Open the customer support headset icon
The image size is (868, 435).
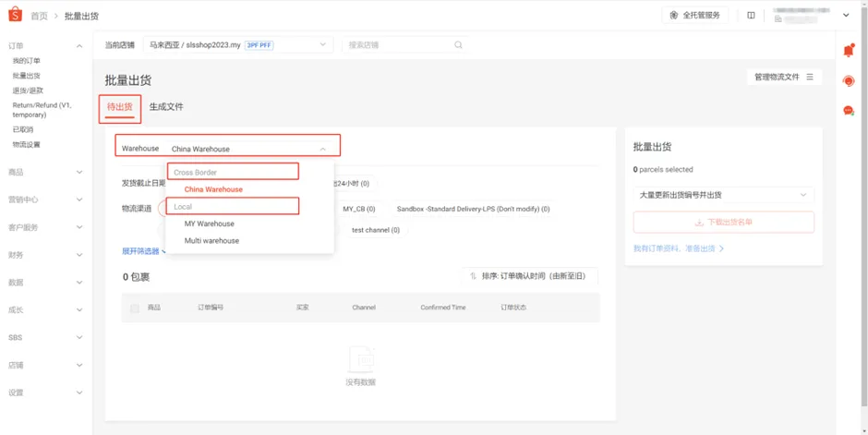[x=848, y=80]
